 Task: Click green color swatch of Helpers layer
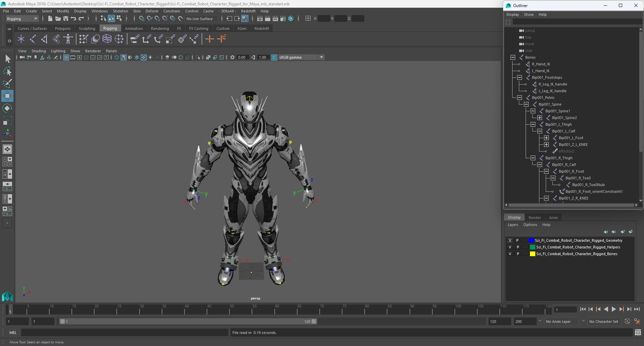tap(532, 247)
